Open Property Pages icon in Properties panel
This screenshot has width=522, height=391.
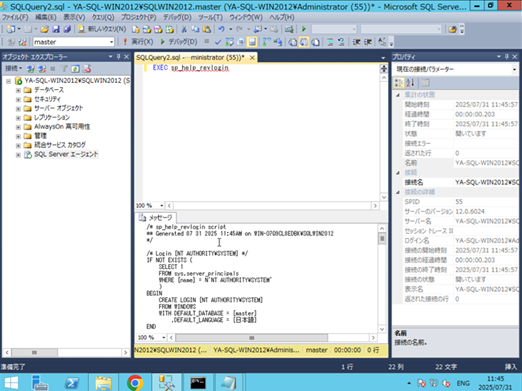pyautogui.click(x=425, y=82)
